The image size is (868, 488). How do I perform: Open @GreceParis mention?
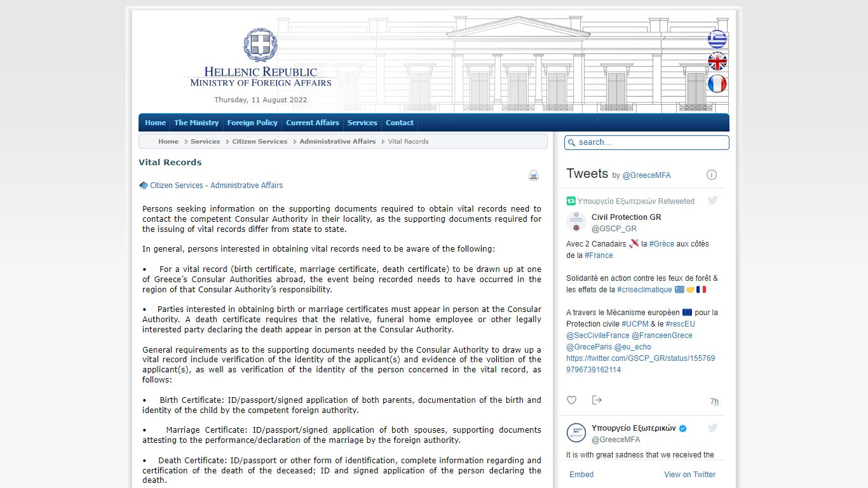[x=588, y=347]
